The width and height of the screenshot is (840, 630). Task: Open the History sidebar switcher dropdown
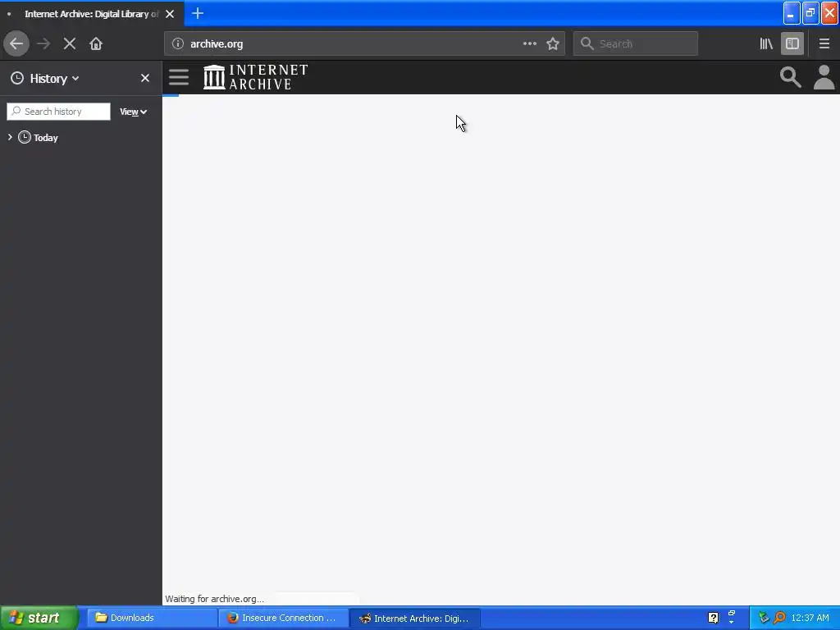(46, 79)
